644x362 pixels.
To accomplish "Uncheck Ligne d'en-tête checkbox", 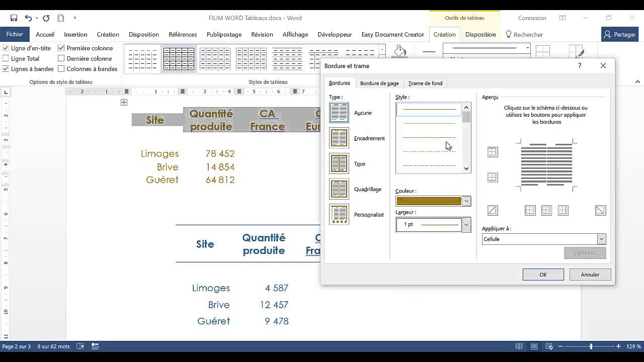I will point(6,48).
